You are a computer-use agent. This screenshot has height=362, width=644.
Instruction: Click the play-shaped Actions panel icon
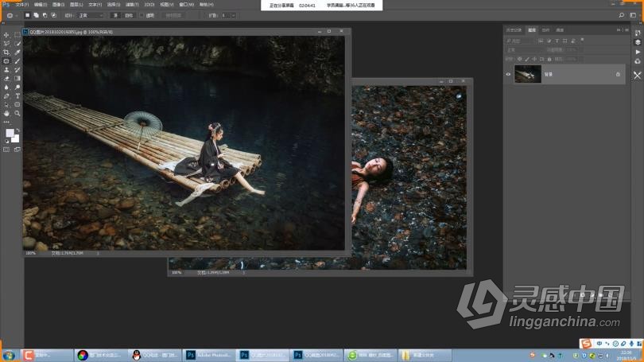click(638, 53)
